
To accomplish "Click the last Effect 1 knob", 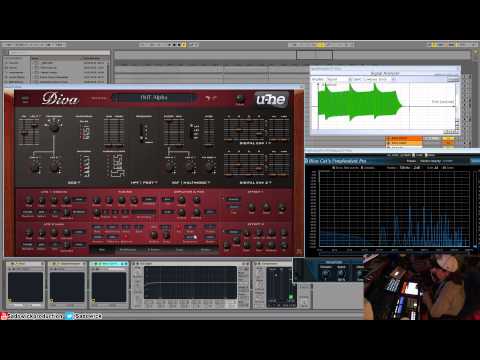I will pos(281,207).
